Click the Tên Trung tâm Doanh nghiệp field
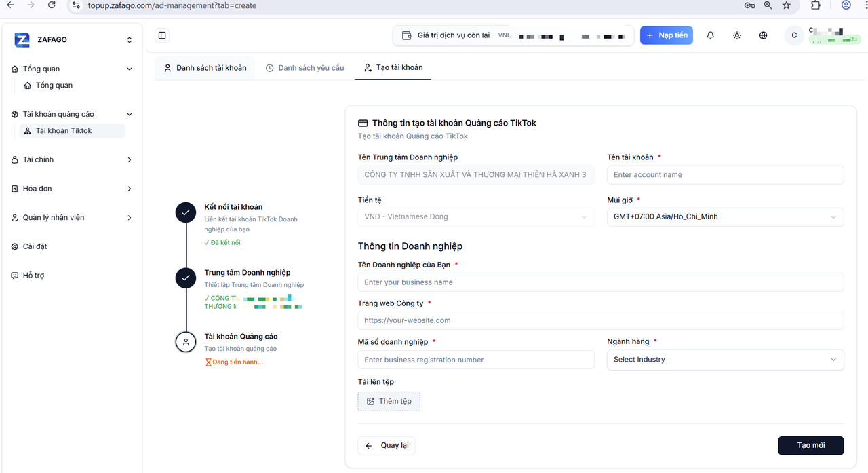The height and width of the screenshot is (473, 868). pos(476,175)
